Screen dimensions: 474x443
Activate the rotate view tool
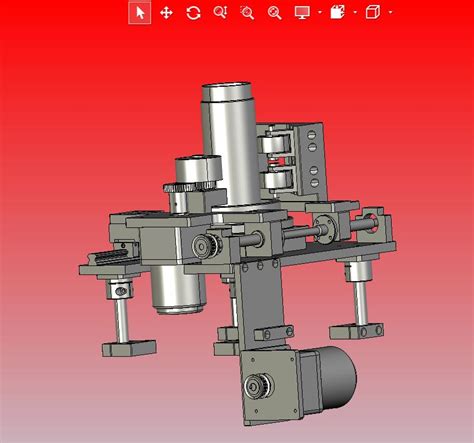[x=193, y=13]
